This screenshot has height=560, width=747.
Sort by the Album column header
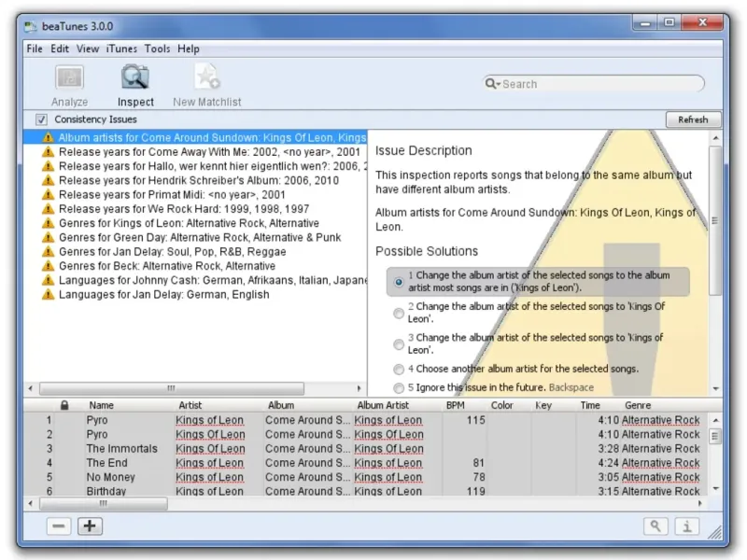click(x=281, y=405)
